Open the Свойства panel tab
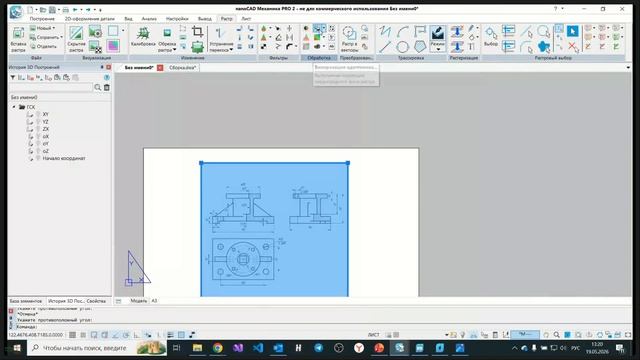 pos(96,301)
